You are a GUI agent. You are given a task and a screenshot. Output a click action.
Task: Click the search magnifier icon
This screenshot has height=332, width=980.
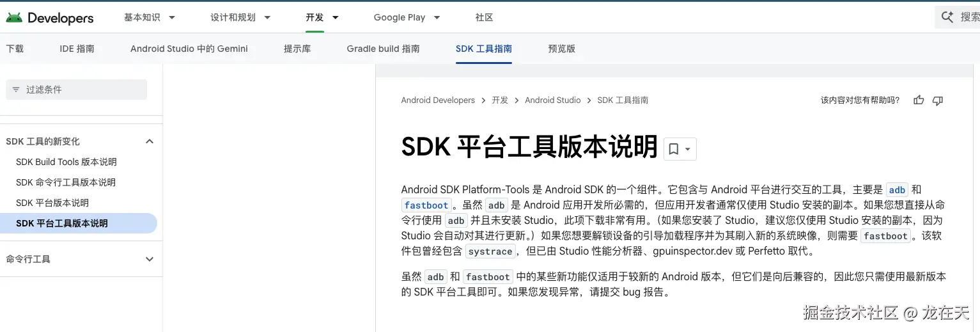(947, 17)
